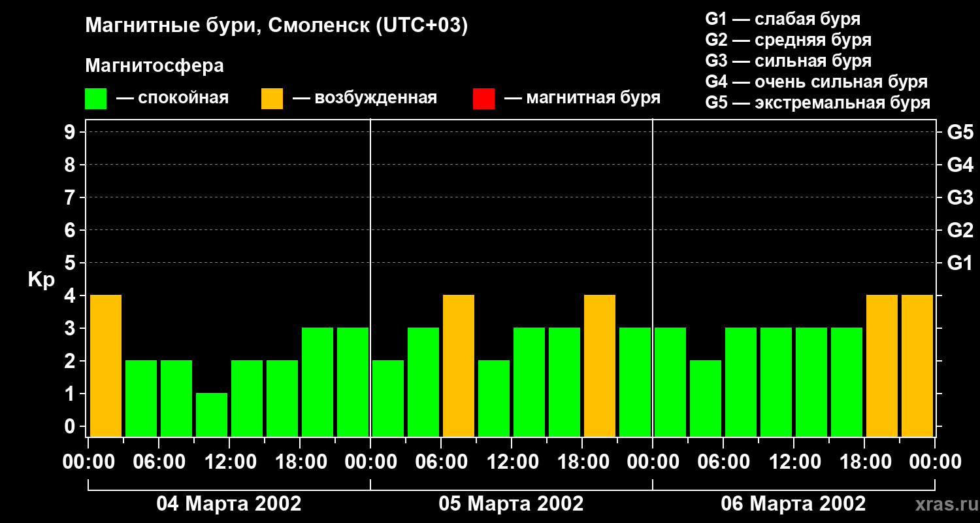The height and width of the screenshot is (523, 980).
Task: Click the orange Kp 4 bar on 04 Марта
Action: [106, 365]
